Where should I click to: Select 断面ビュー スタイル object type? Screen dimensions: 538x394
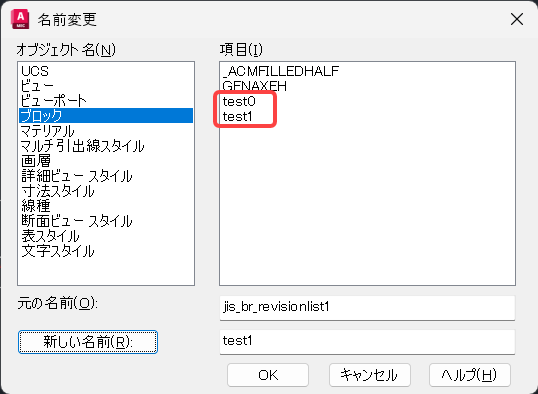106,221
